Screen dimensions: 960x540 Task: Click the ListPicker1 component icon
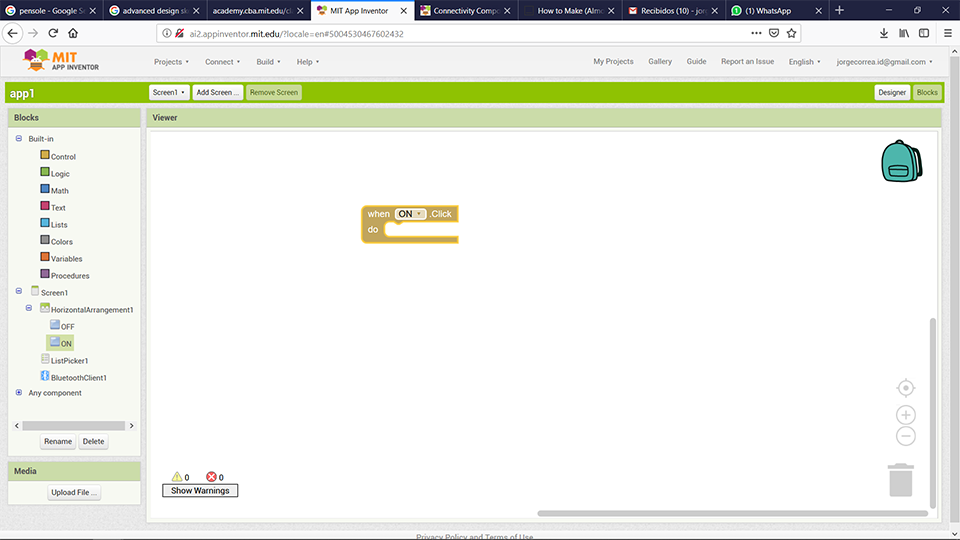(x=45, y=359)
